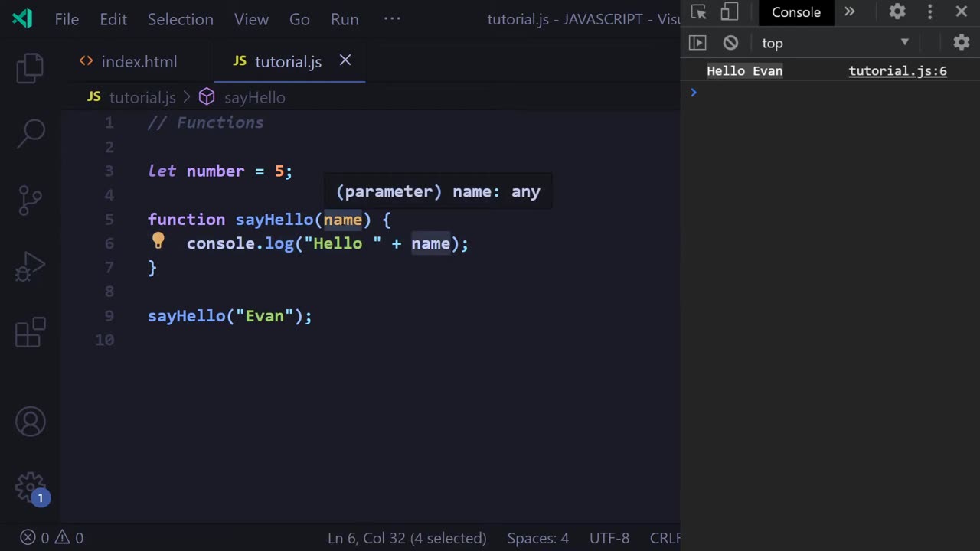Open the top JavaScript context dropdown

click(x=835, y=43)
